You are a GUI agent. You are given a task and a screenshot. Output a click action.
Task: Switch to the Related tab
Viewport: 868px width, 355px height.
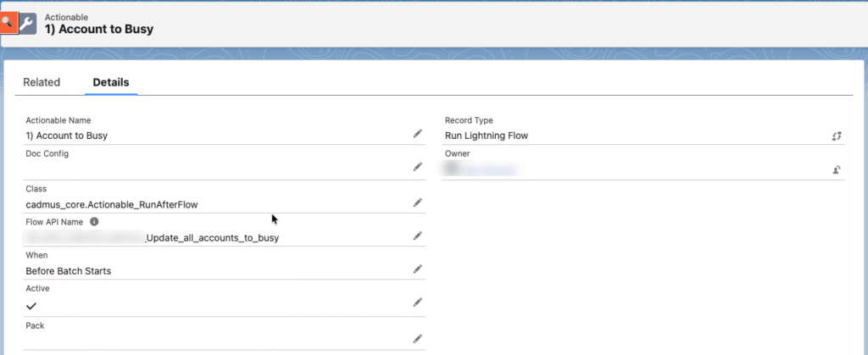[x=42, y=82]
